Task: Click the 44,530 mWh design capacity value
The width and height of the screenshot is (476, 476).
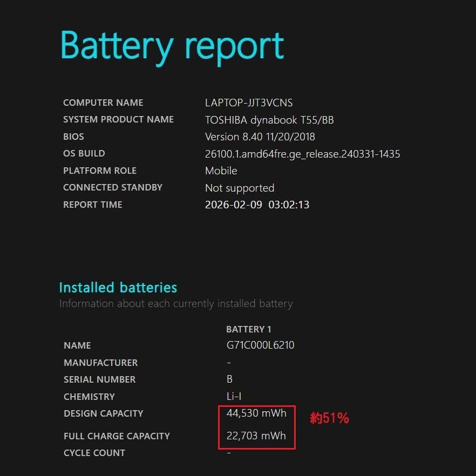Action: 256,413
